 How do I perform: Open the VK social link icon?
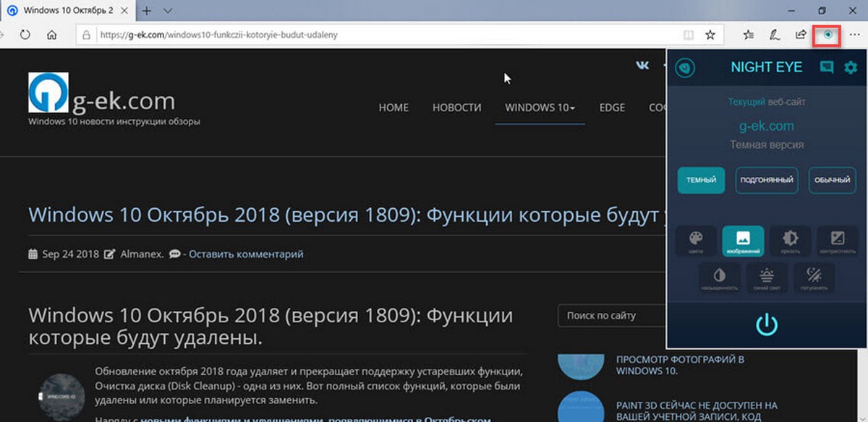642,65
